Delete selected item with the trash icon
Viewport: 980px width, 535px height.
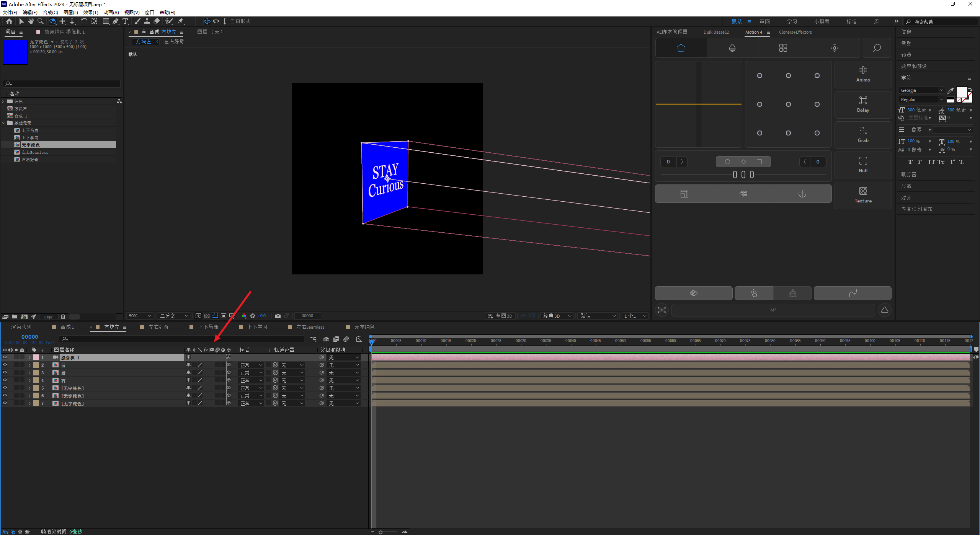63,317
